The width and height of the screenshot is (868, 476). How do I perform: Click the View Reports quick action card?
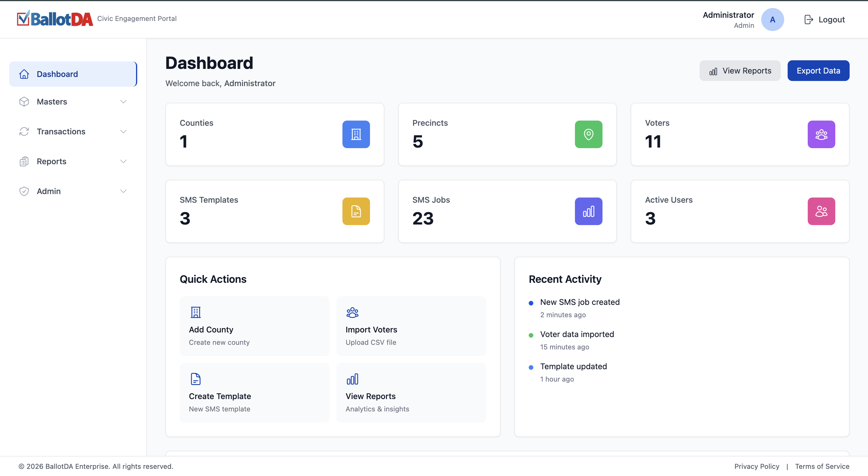point(411,393)
